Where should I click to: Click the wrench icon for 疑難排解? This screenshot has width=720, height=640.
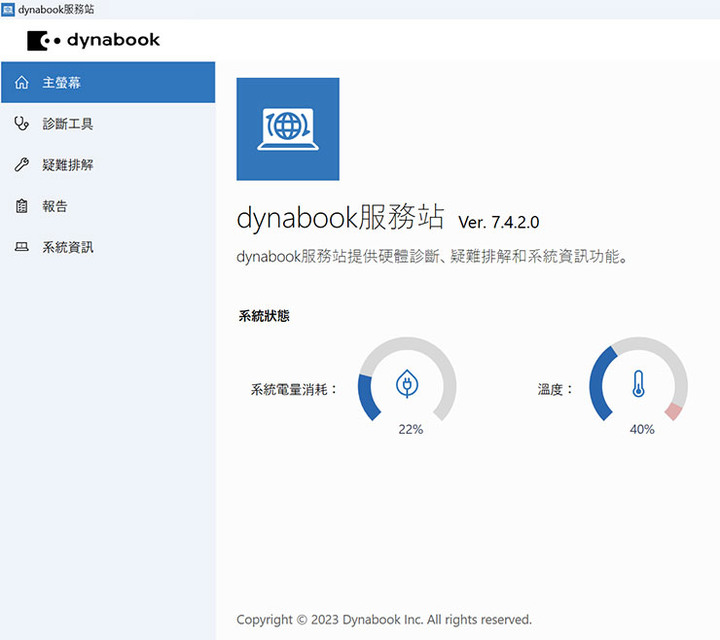[22, 165]
